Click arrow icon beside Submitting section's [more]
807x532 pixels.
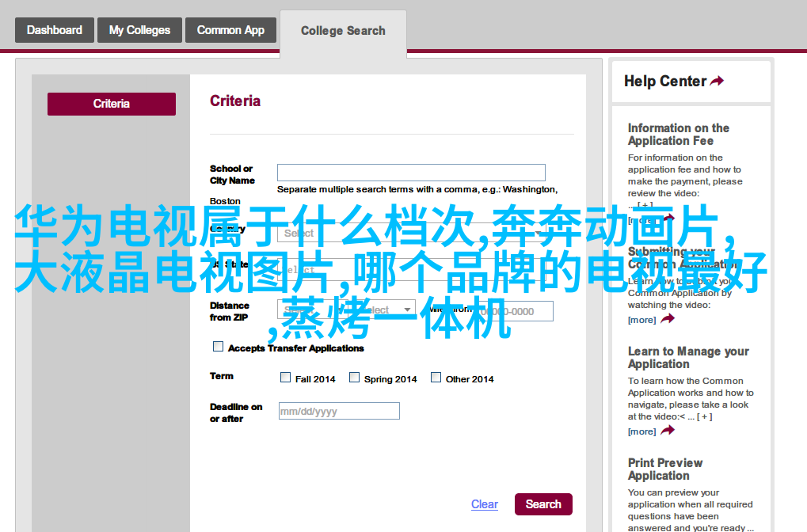coord(668,319)
